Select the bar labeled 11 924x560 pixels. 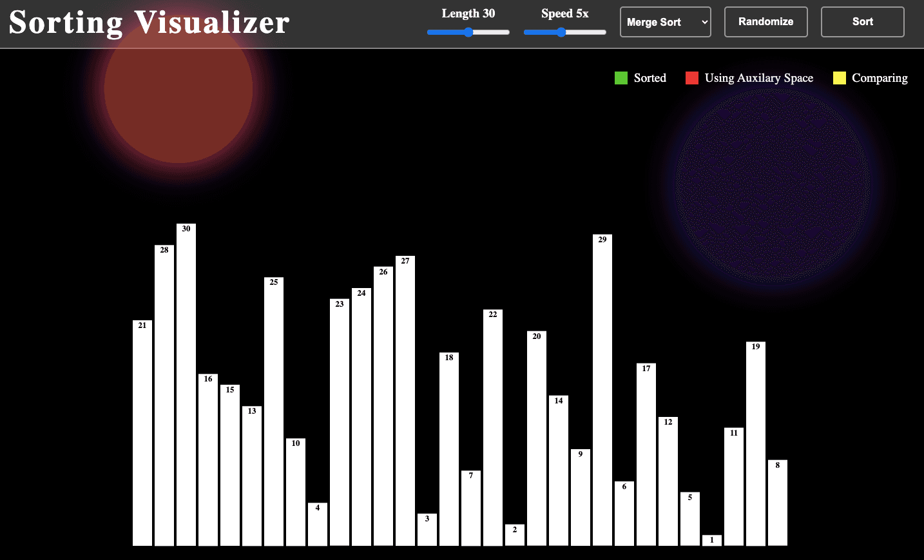[x=734, y=487]
